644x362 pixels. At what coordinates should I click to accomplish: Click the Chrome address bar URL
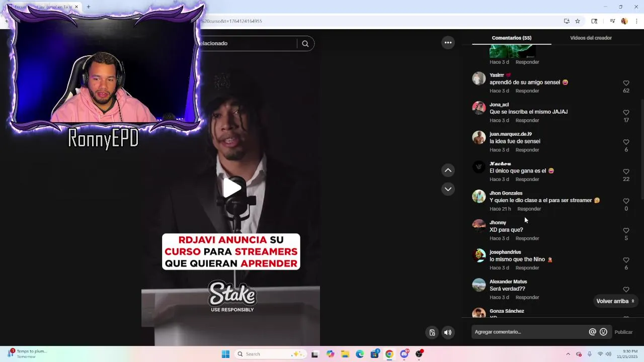[231, 21]
